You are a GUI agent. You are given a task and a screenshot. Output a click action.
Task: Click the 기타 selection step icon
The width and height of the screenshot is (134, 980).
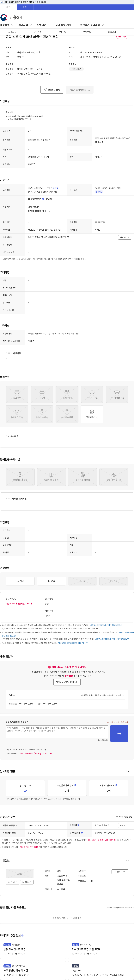114,581
